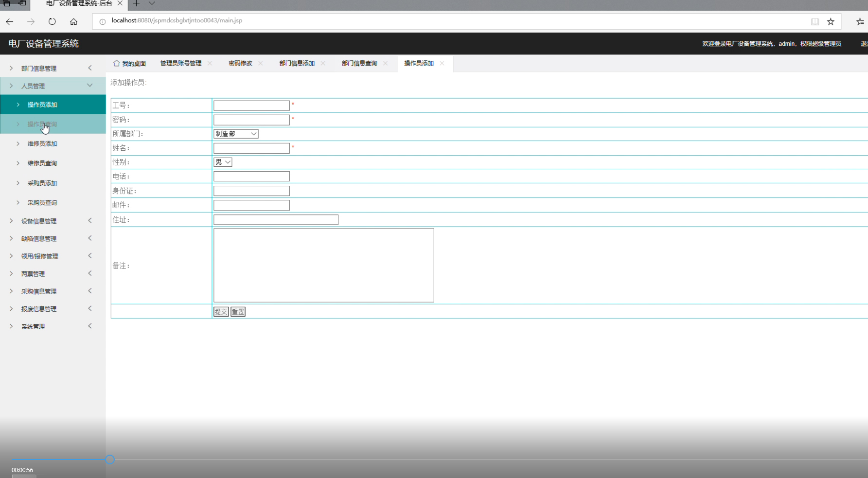Open 采购员添加 in the sidebar
The width and height of the screenshot is (868, 478).
click(x=53, y=183)
